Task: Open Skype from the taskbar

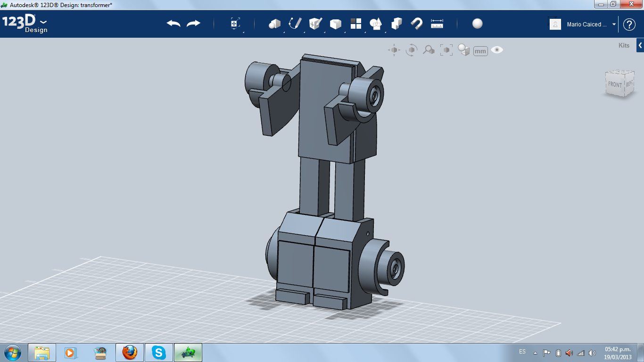Action: tap(159, 353)
